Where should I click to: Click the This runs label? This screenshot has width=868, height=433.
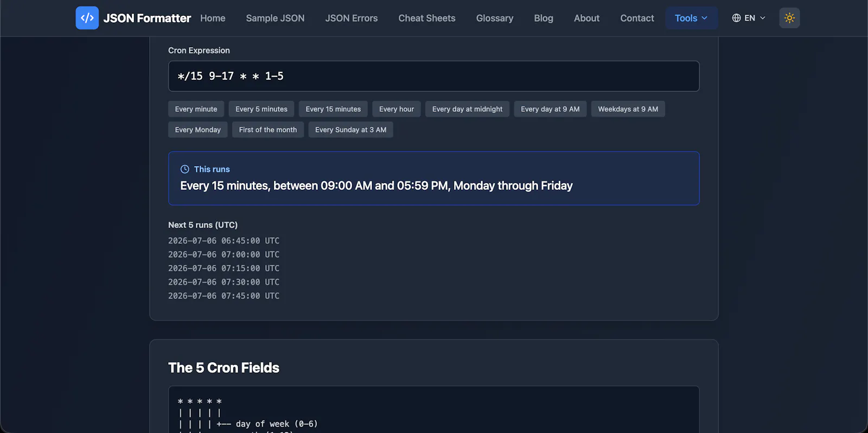pos(212,169)
